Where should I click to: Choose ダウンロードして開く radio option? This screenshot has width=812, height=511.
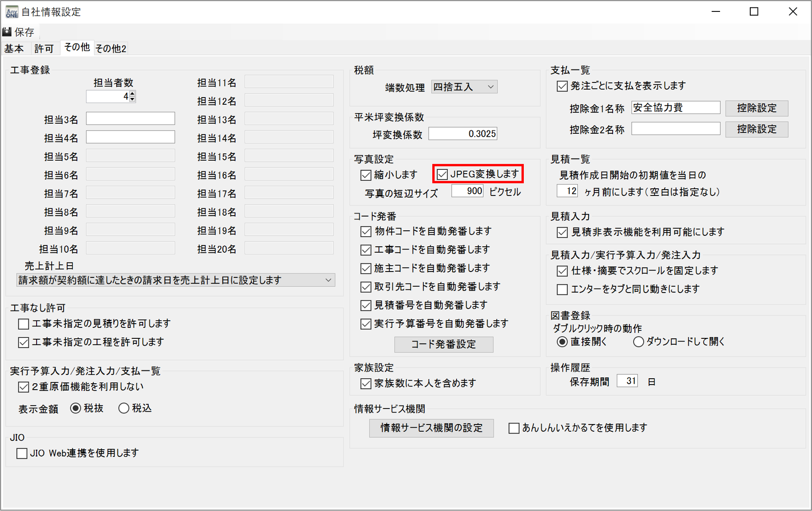pyautogui.click(x=638, y=342)
